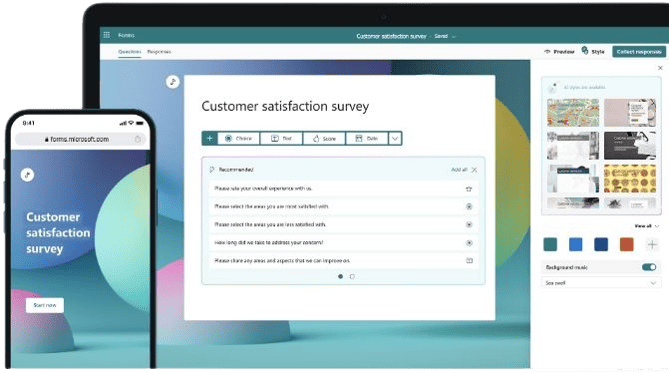Expand View all styles

coord(646,226)
